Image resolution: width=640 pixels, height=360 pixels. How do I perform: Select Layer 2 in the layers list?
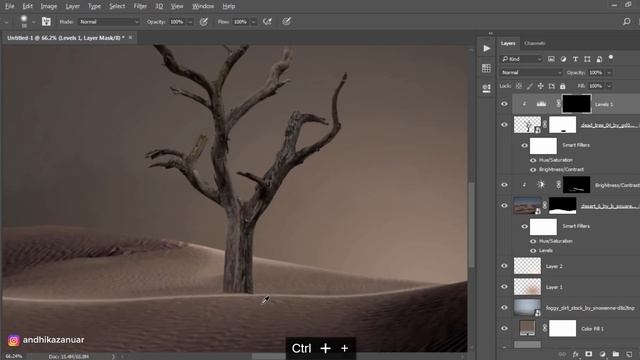(576, 266)
